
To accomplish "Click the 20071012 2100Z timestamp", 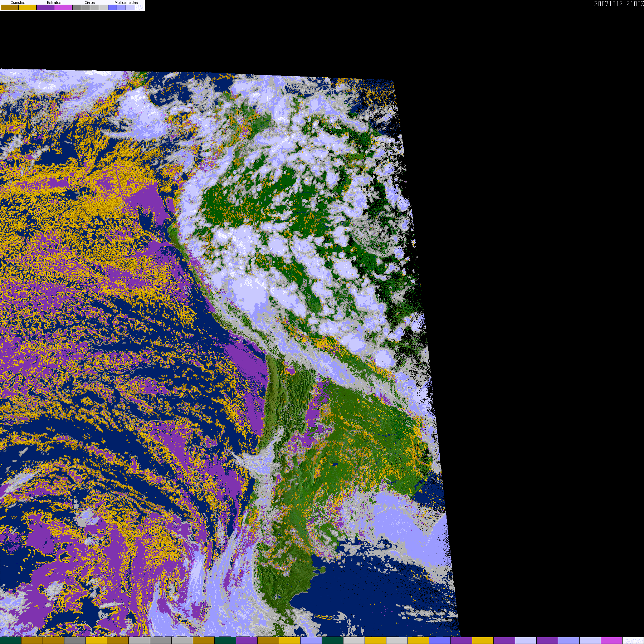I will tap(619, 4).
